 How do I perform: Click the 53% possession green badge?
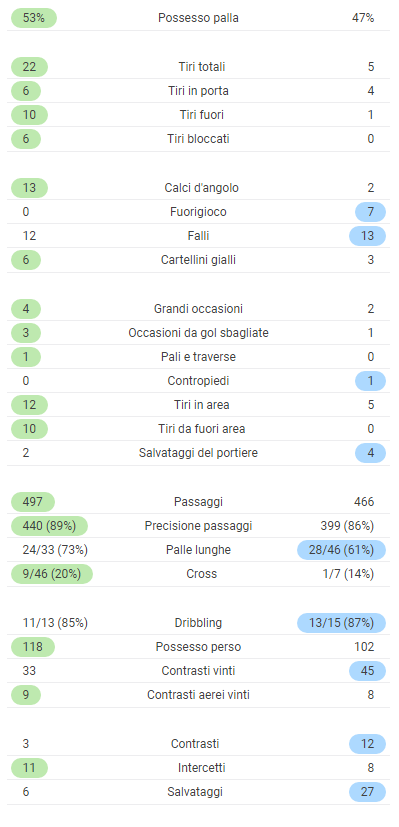(x=34, y=18)
